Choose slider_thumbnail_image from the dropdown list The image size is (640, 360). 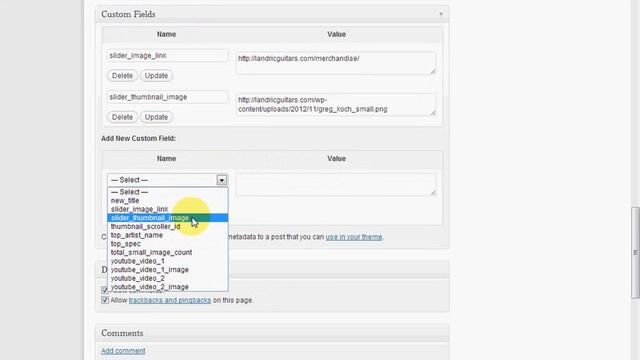(x=167, y=218)
